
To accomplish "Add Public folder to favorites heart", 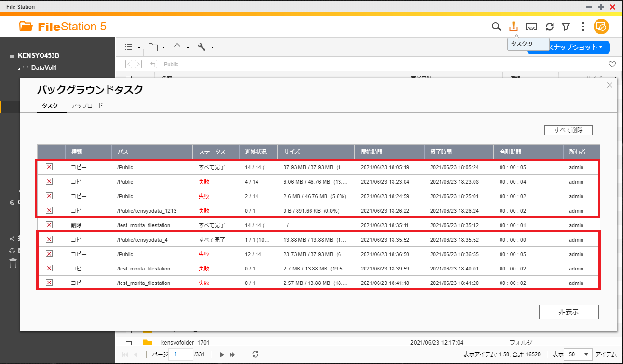I will point(612,64).
